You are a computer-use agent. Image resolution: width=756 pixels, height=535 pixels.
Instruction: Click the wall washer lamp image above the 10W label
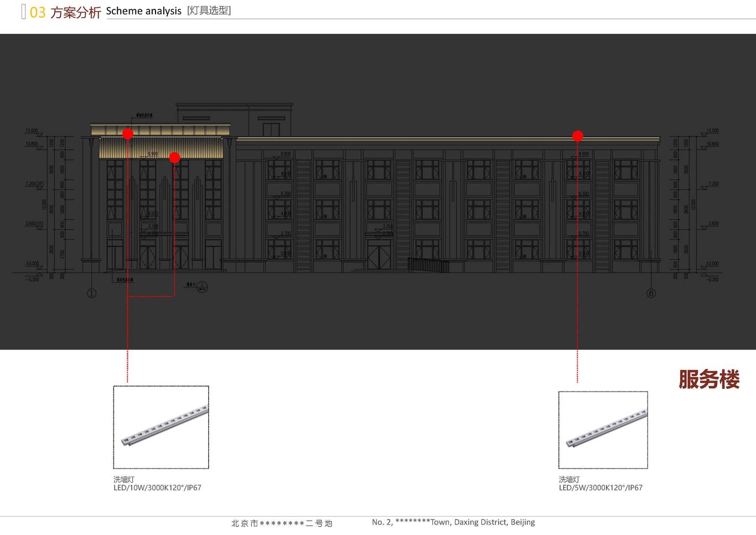pos(161,427)
